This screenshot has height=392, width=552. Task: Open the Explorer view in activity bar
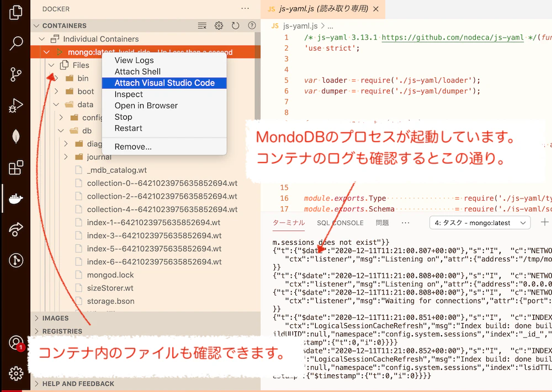(16, 12)
